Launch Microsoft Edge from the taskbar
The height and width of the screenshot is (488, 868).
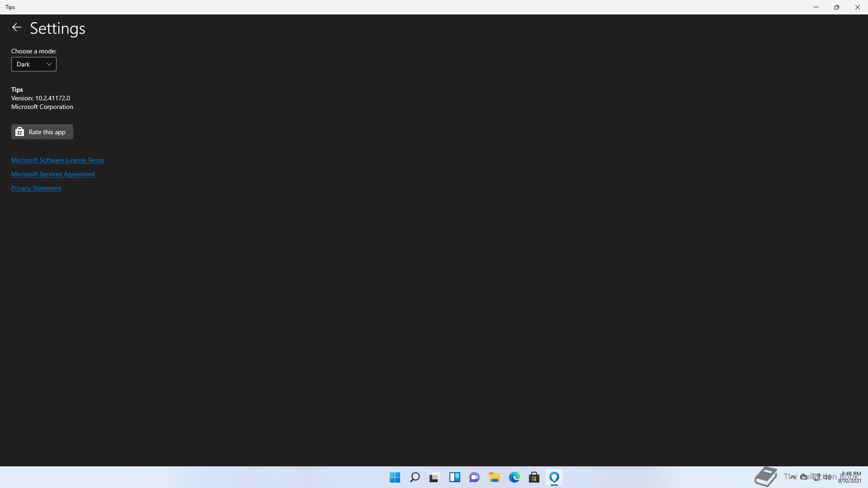click(514, 477)
